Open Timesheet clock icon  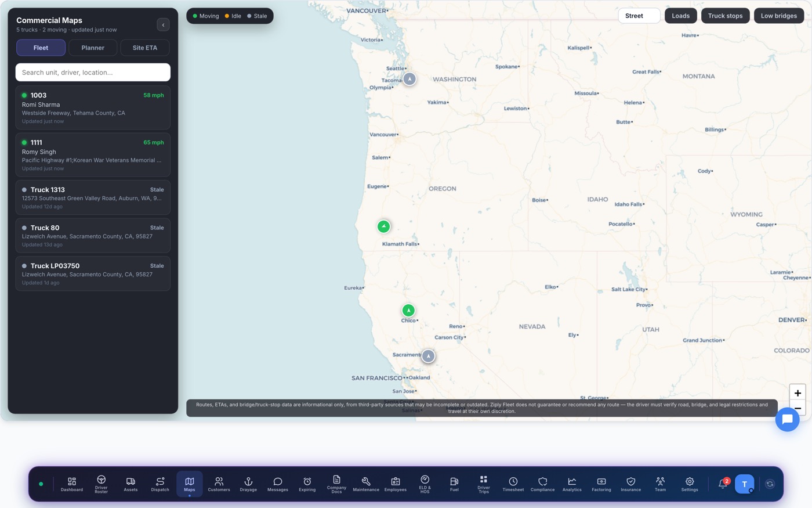[x=513, y=484]
